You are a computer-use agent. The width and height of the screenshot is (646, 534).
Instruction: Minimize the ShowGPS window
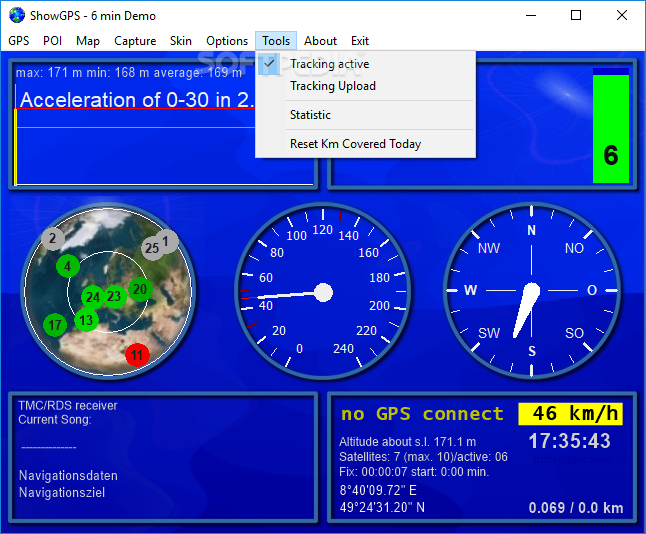coord(531,16)
